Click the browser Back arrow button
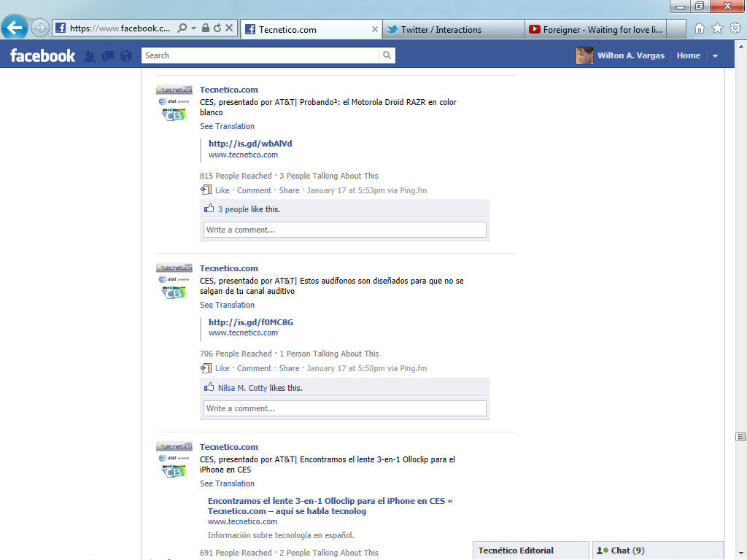747x560 pixels. pos(15,28)
